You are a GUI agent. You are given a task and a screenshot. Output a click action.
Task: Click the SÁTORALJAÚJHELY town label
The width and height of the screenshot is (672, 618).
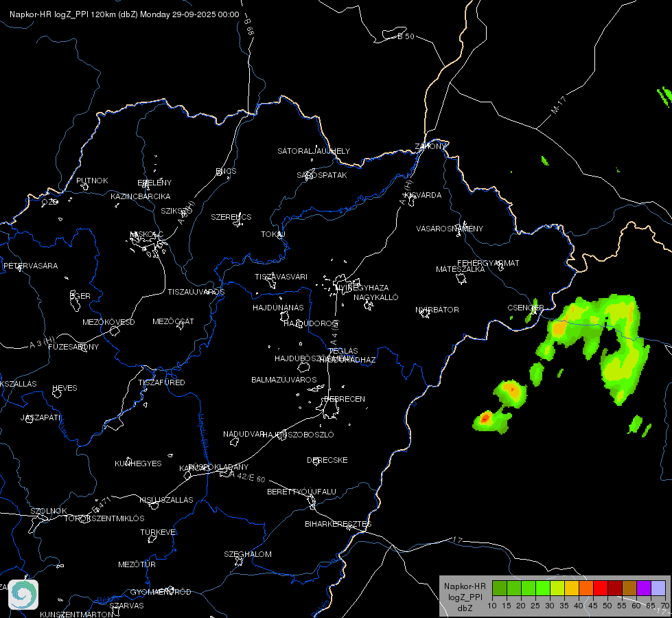point(314,151)
